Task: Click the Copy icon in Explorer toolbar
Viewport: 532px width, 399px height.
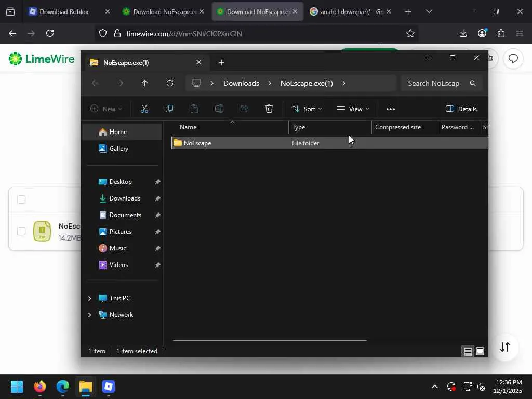Action: tap(169, 109)
